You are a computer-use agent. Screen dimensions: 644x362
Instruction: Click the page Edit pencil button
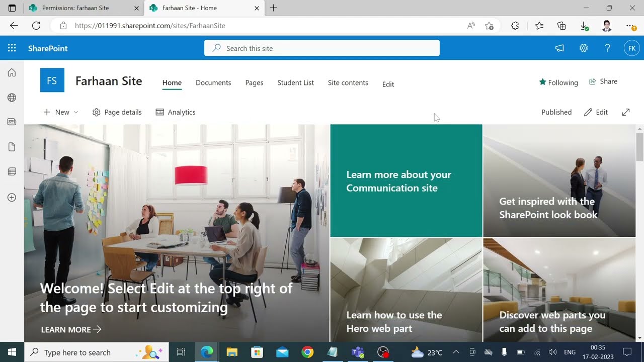[x=596, y=112]
